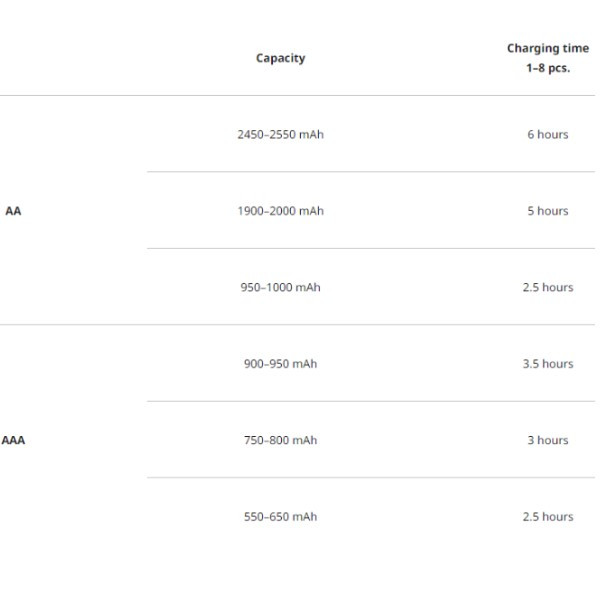The height and width of the screenshot is (600, 600).
Task: Click "hours" text in the 6 hours cell
Action: pyautogui.click(x=553, y=134)
